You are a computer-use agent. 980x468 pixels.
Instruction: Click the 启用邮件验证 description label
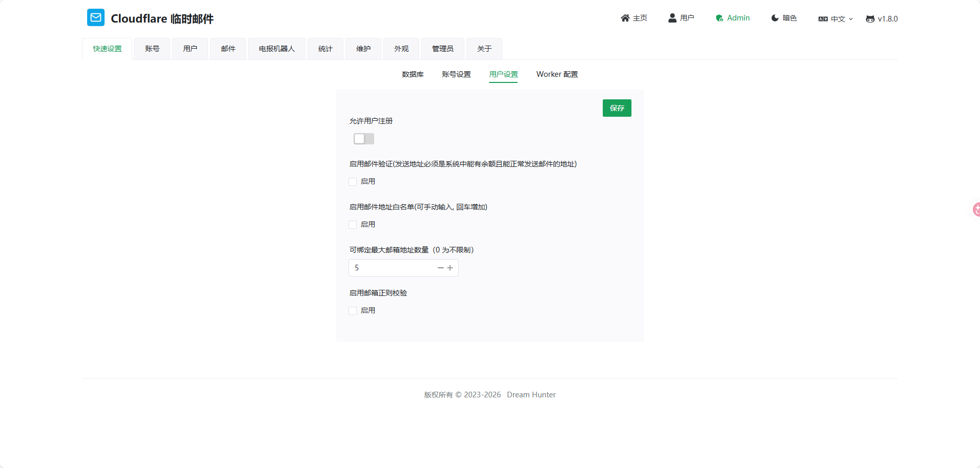463,164
